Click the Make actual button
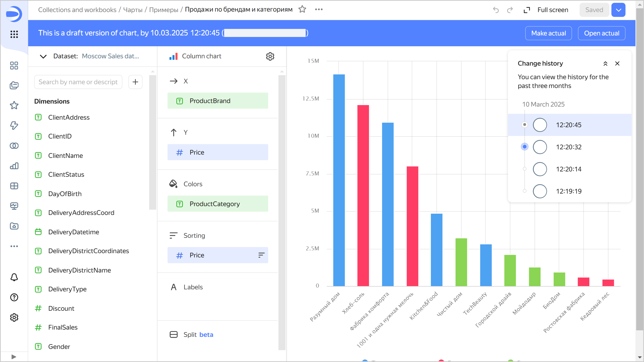644x362 pixels. 548,33
